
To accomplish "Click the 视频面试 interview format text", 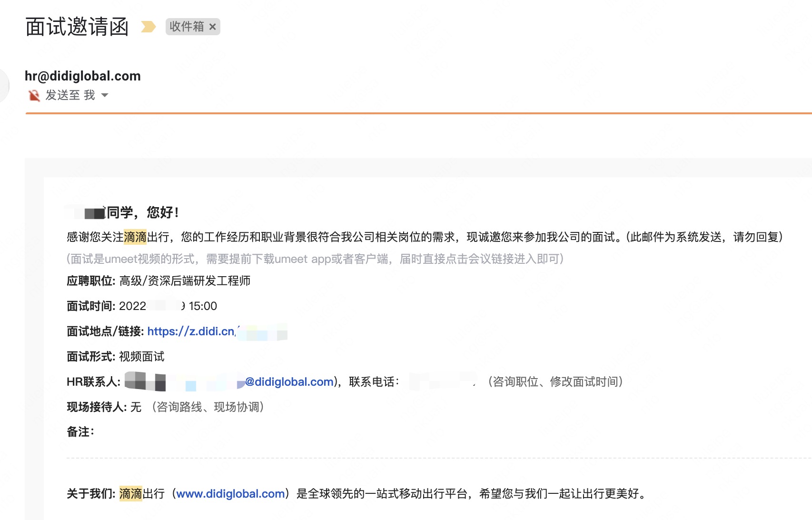I will click(142, 357).
